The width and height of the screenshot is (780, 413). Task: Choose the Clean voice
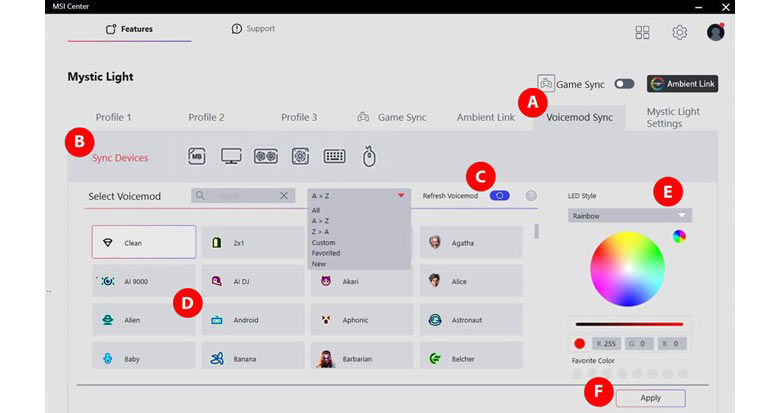[x=144, y=242]
